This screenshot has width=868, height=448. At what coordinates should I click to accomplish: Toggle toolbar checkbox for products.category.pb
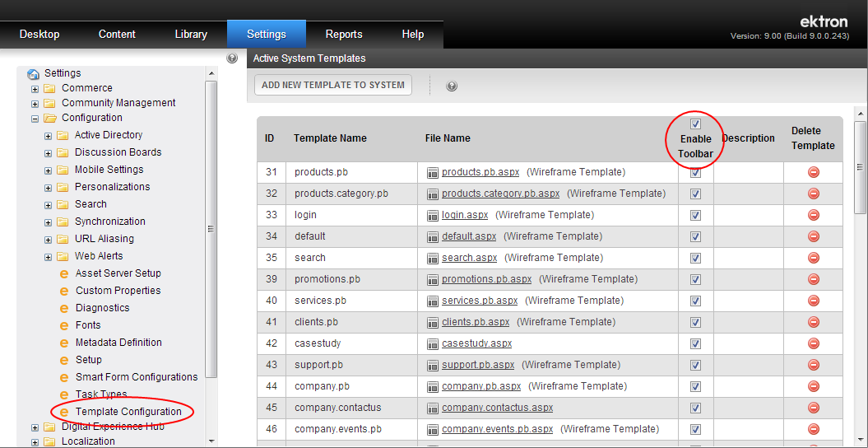tap(696, 194)
